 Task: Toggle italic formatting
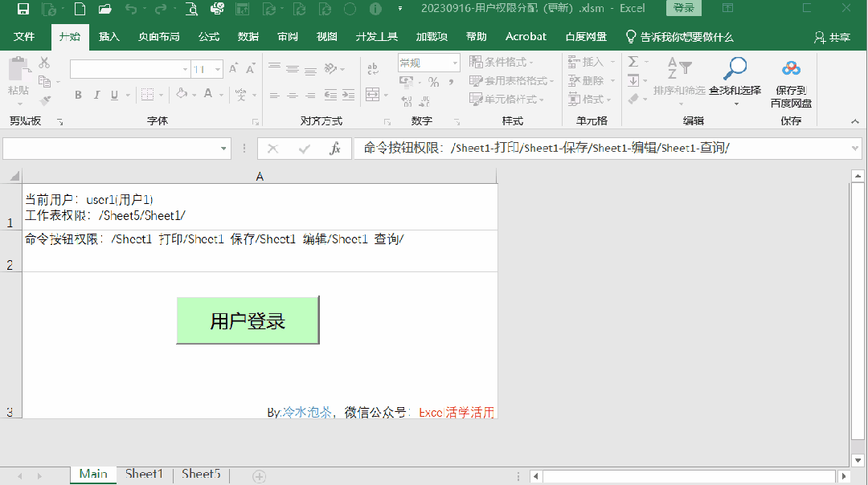96,95
